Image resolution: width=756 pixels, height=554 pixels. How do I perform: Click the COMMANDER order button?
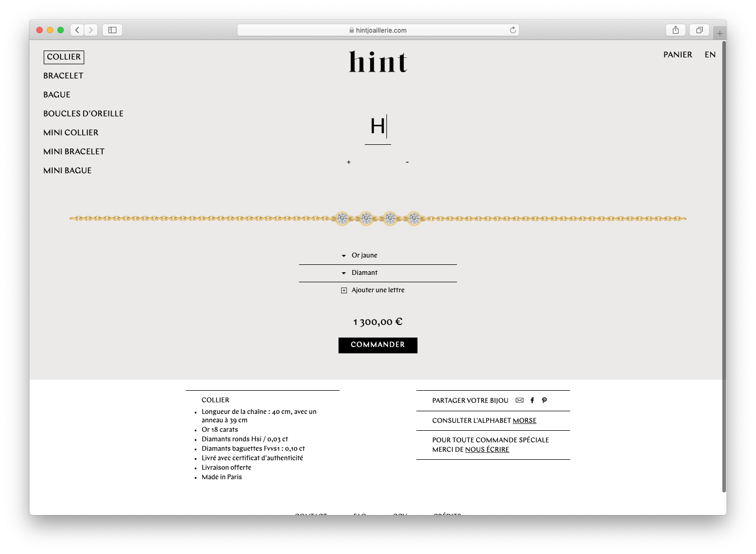coord(378,345)
